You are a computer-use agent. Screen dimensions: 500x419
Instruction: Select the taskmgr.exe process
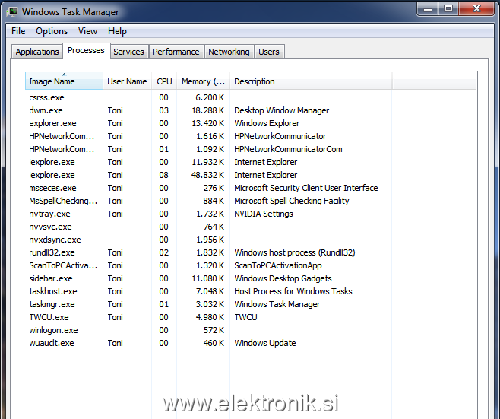point(250,304)
